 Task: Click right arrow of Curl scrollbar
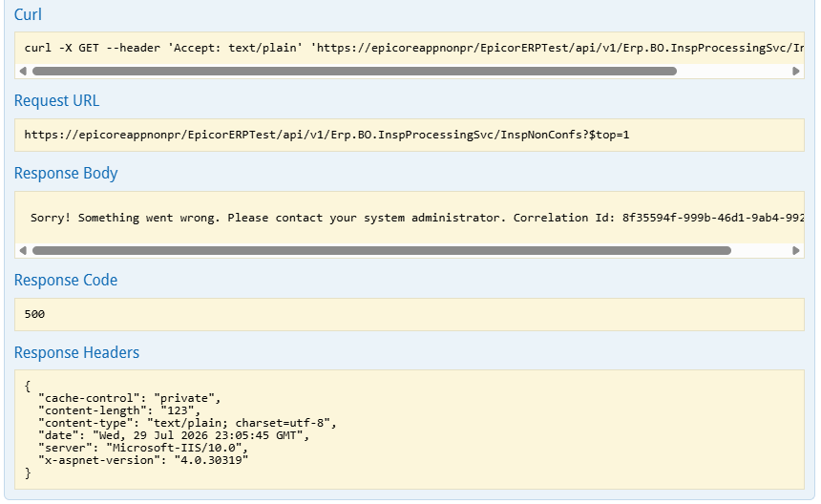coord(796,72)
